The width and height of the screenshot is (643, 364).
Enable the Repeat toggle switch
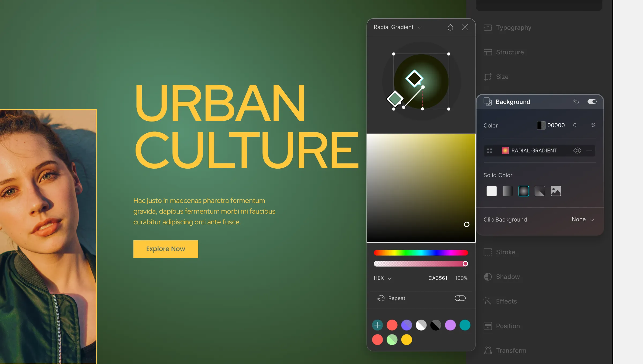pyautogui.click(x=460, y=298)
